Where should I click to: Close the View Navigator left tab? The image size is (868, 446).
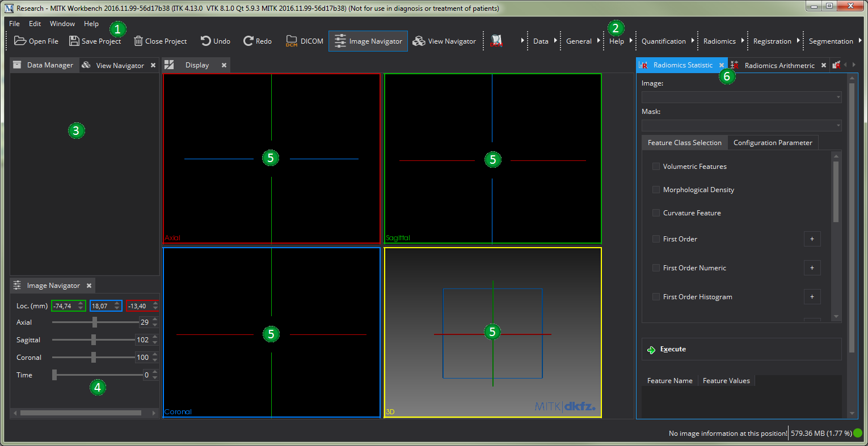pyautogui.click(x=153, y=65)
